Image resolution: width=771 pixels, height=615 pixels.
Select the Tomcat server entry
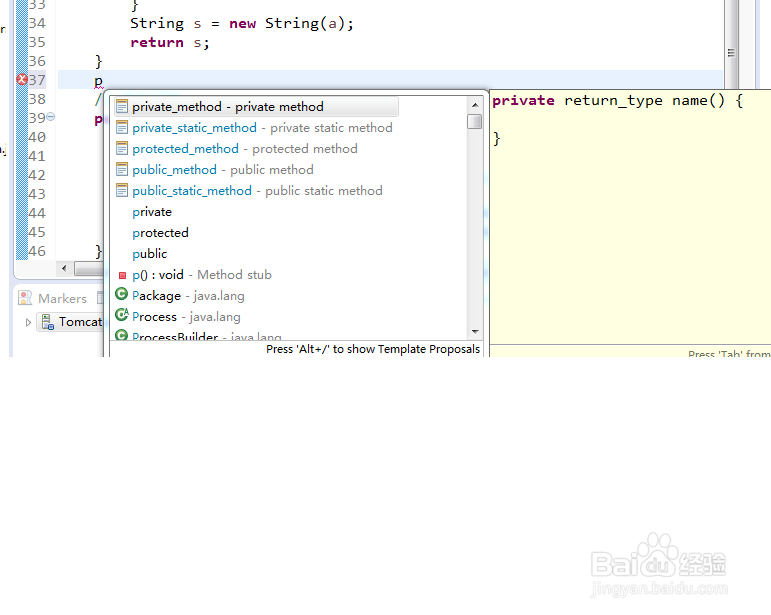coord(72,322)
